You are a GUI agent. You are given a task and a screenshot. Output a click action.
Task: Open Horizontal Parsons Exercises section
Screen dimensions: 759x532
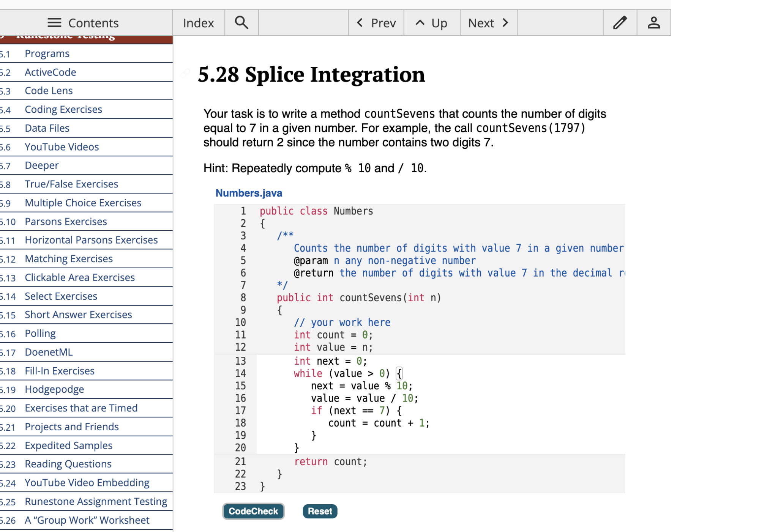coord(91,240)
